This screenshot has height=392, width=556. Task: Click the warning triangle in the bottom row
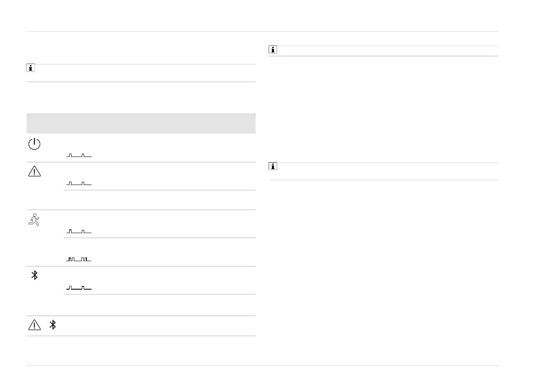[35, 325]
